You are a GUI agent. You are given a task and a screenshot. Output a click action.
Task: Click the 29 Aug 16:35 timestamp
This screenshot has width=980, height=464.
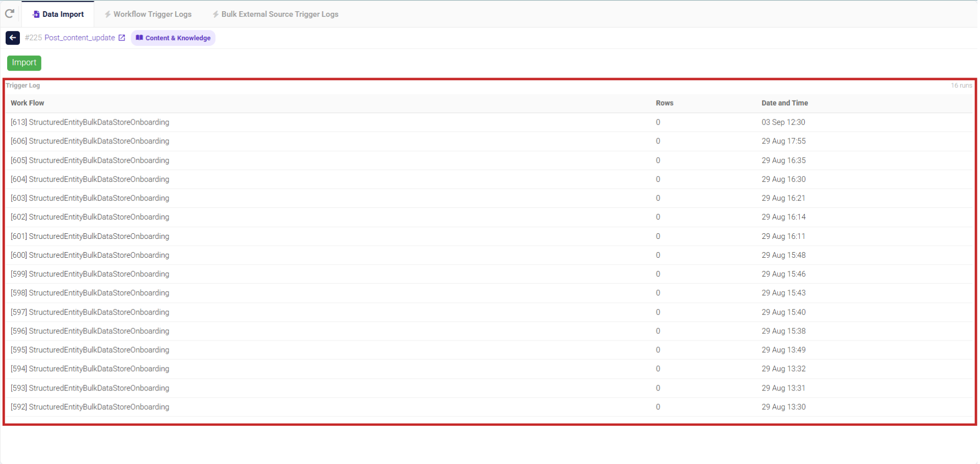pyautogui.click(x=783, y=160)
